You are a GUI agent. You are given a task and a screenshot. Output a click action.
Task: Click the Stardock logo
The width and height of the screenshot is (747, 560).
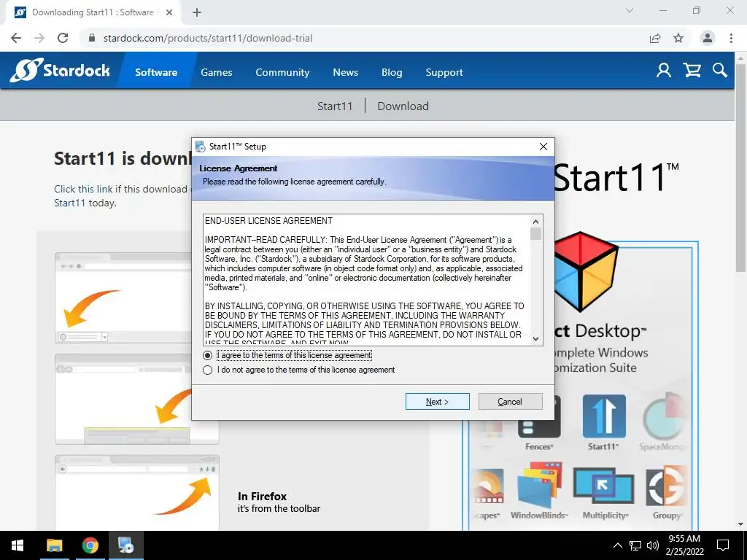click(60, 71)
